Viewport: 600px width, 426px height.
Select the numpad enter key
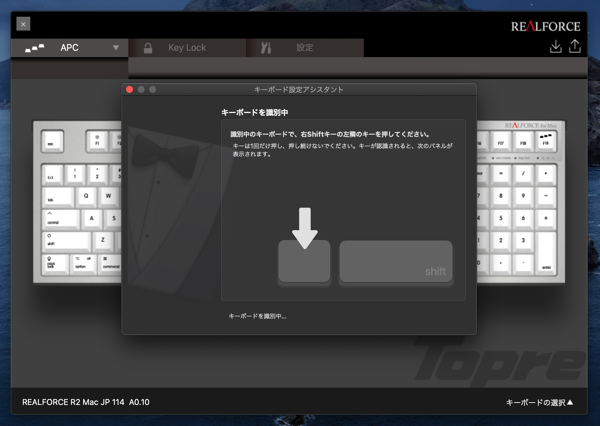546,252
